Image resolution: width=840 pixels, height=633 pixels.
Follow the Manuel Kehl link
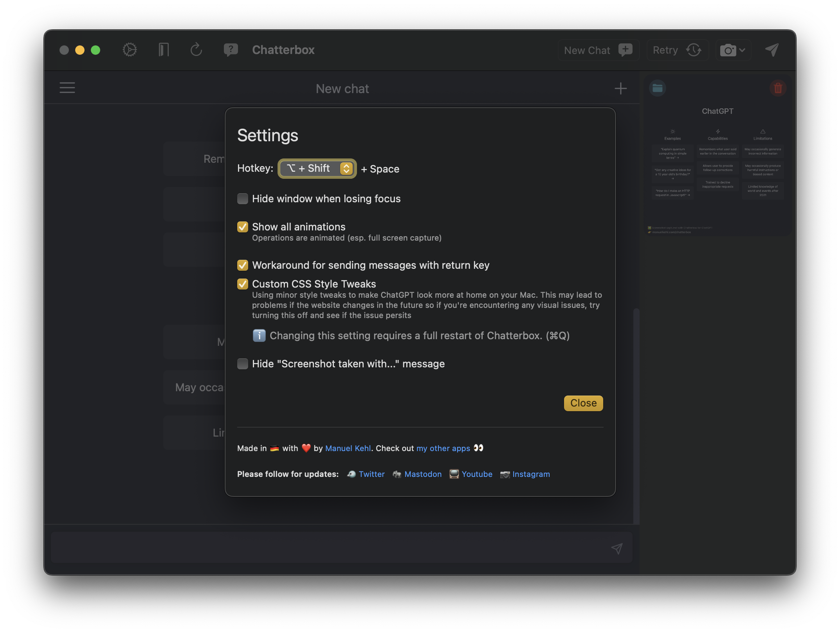tap(348, 448)
